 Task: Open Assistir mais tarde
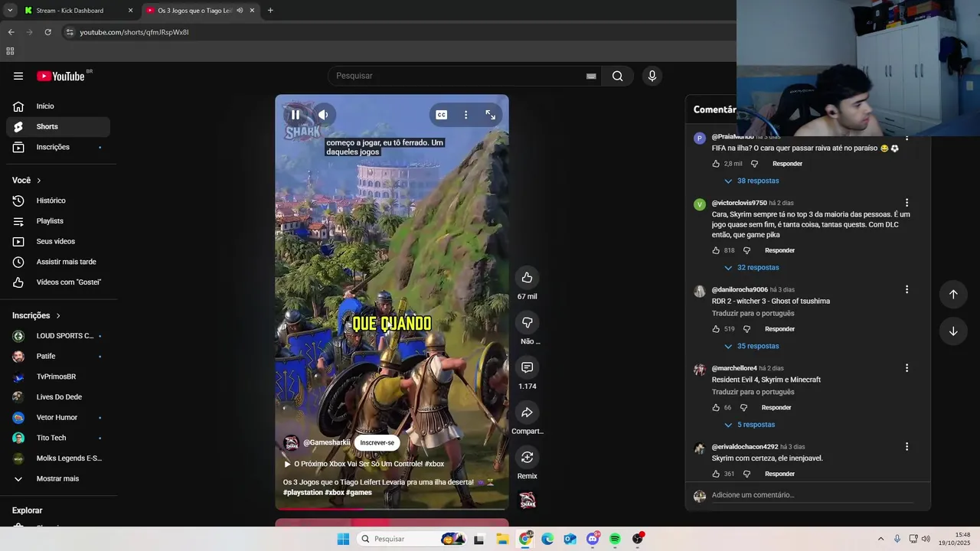coord(58,262)
